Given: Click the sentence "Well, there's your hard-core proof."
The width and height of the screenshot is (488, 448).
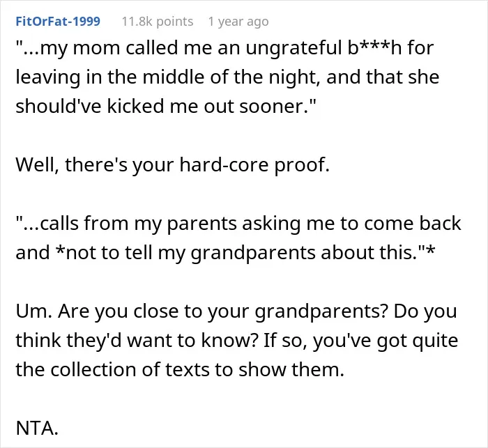Looking at the screenshot, I should 172,165.
